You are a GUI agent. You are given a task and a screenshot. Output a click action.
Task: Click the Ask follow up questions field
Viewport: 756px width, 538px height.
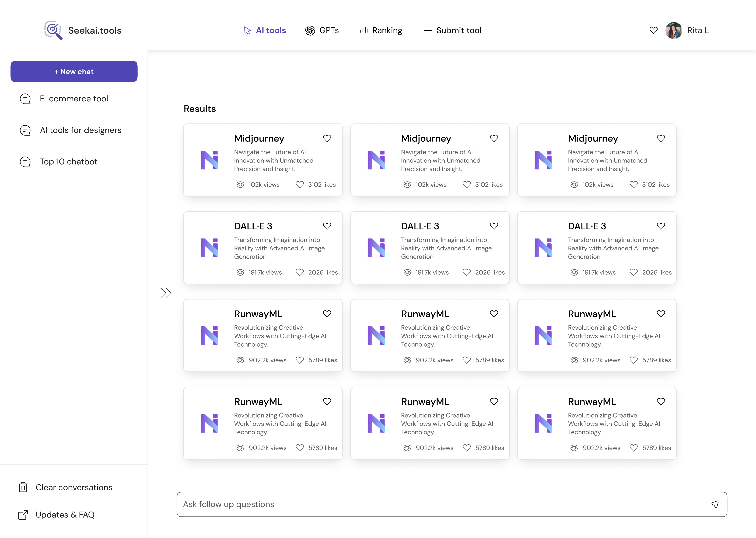(430, 504)
